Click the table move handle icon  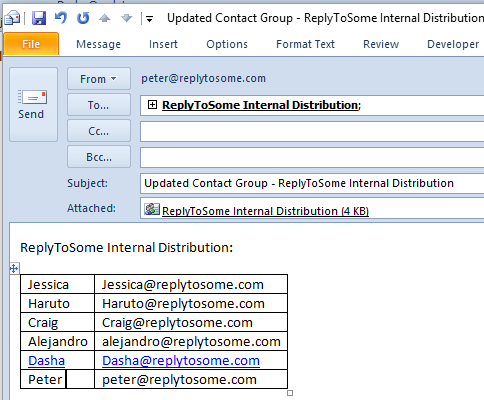[14, 268]
